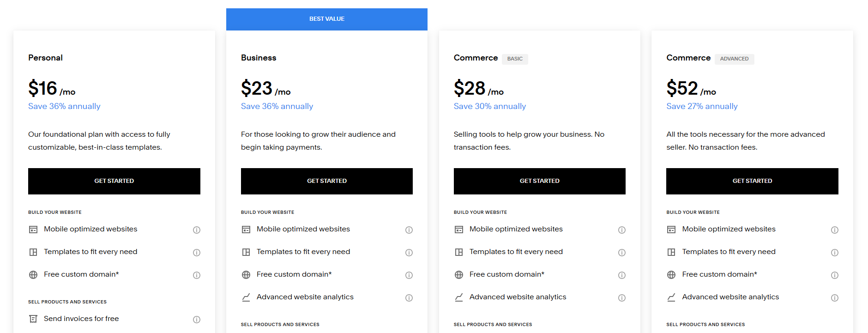Image resolution: width=868 pixels, height=333 pixels.
Task: Click the templates grid icon in the Business plan
Action: [246, 252]
